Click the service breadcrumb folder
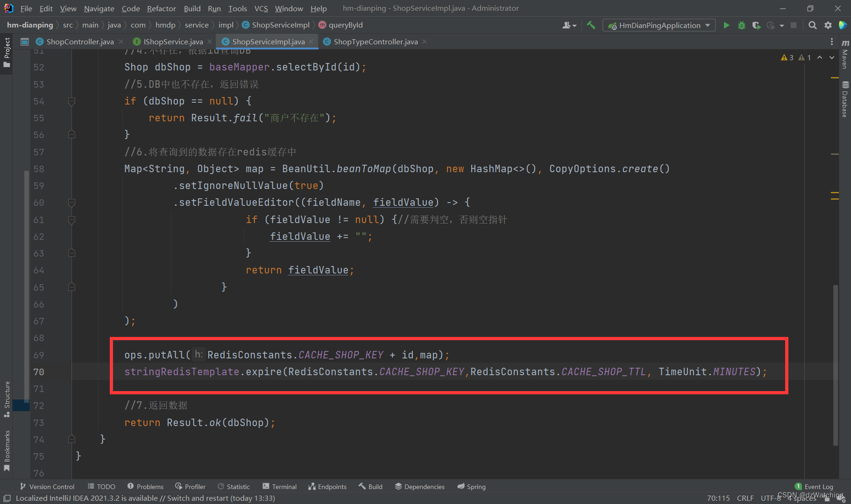 tap(197, 25)
